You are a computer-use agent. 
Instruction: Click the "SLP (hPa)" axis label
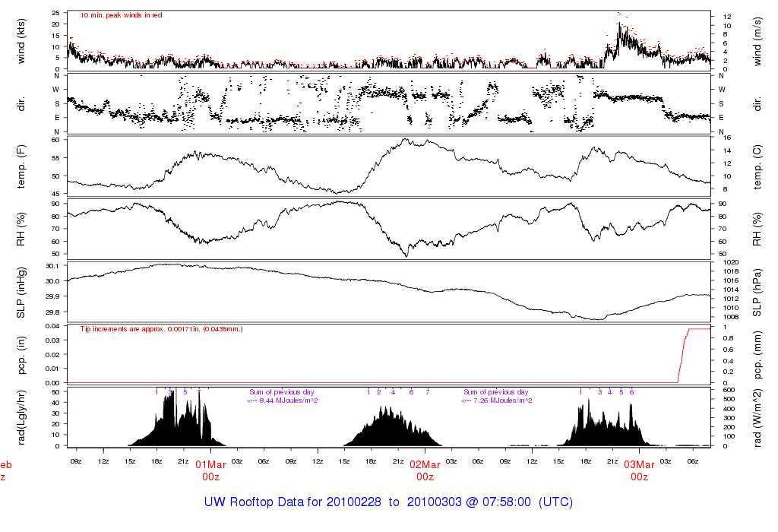point(757,293)
